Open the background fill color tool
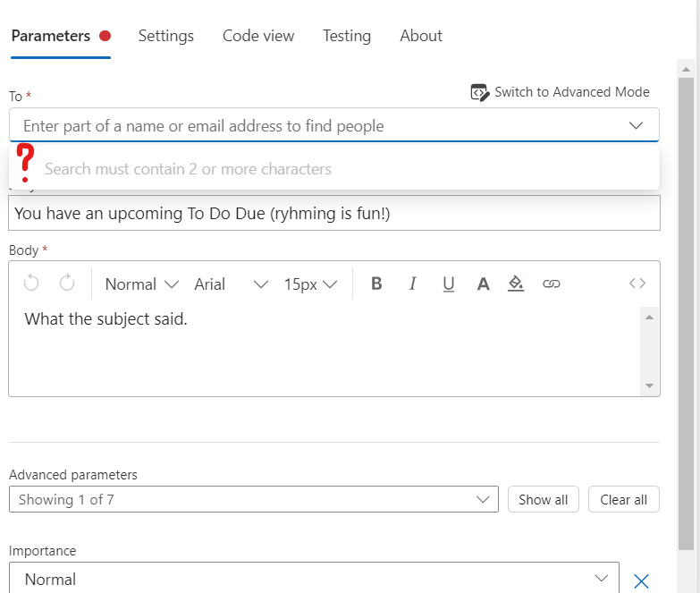 516,284
